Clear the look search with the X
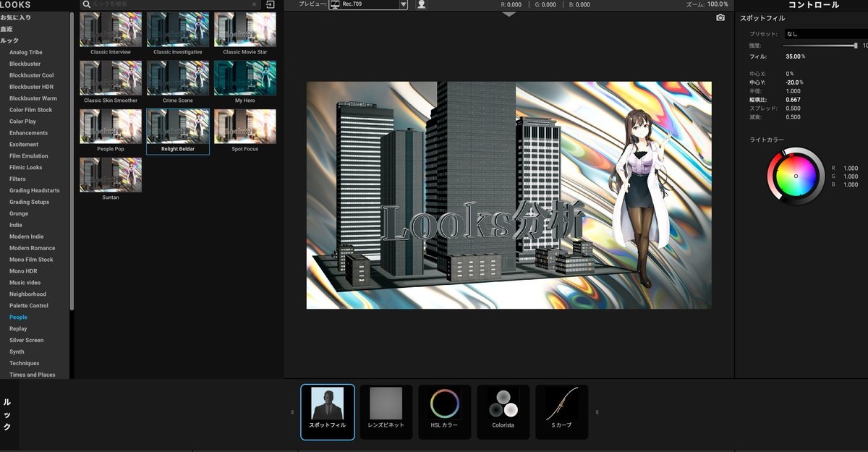 pos(254,4)
